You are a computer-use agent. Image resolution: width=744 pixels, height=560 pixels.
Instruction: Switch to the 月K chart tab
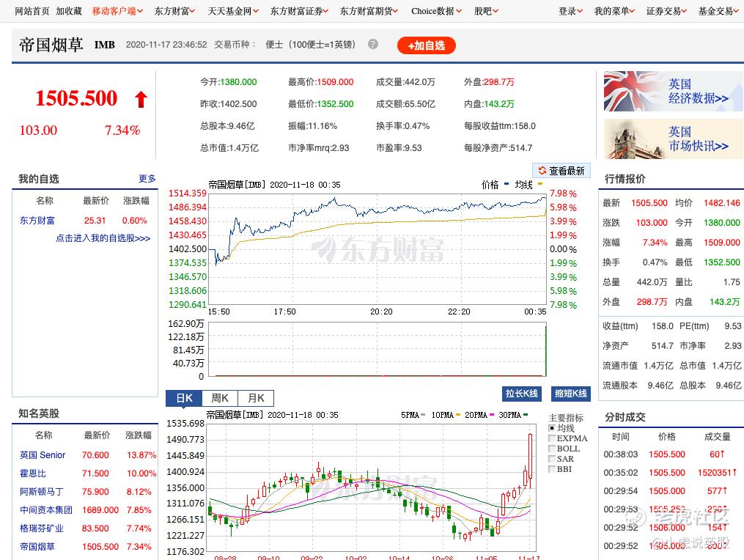[256, 398]
